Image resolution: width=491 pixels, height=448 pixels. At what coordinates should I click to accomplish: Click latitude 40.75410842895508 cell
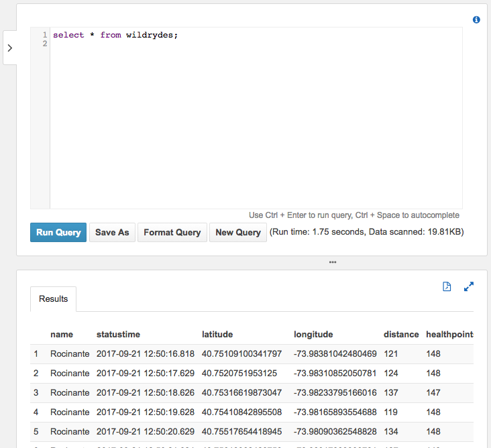[x=241, y=412]
